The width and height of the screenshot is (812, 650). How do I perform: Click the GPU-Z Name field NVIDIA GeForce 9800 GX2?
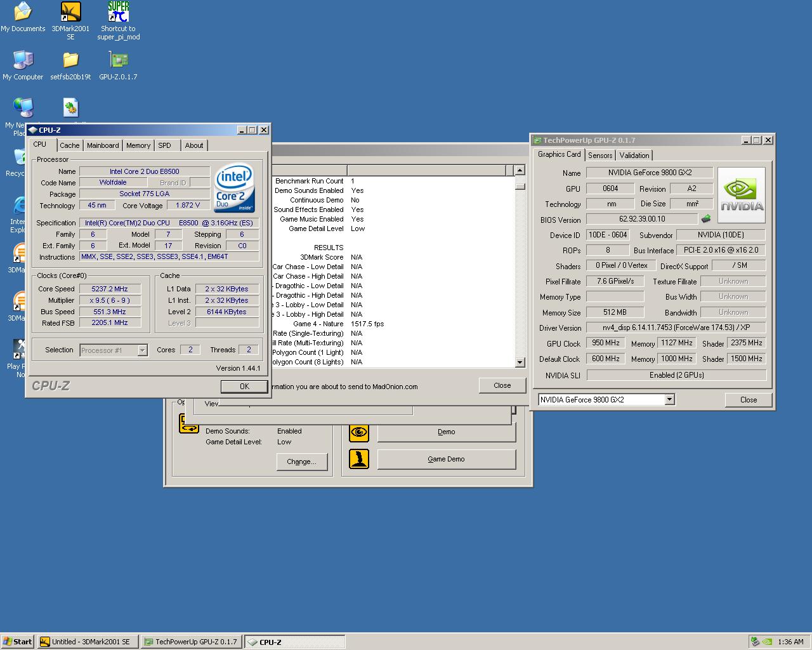coord(650,173)
